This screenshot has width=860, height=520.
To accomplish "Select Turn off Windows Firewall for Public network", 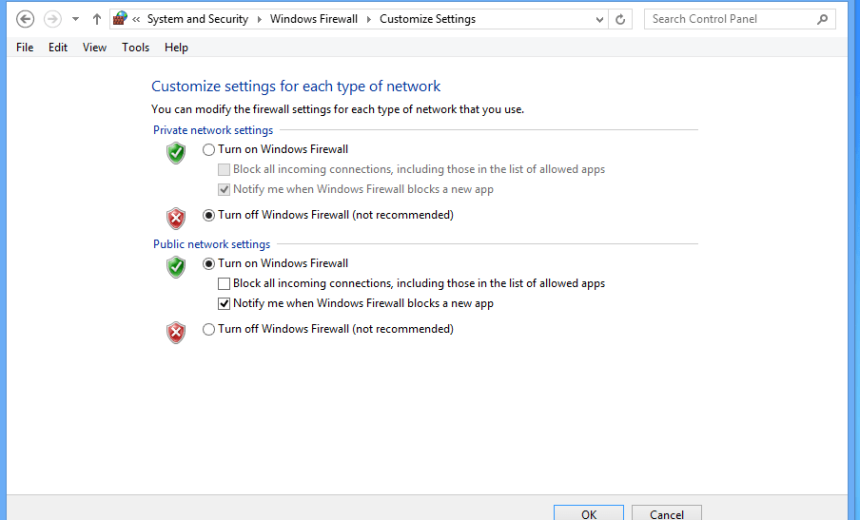I will pos(209,329).
